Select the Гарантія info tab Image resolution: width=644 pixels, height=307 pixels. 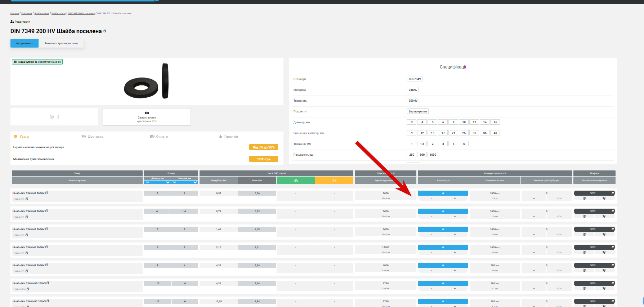click(228, 137)
